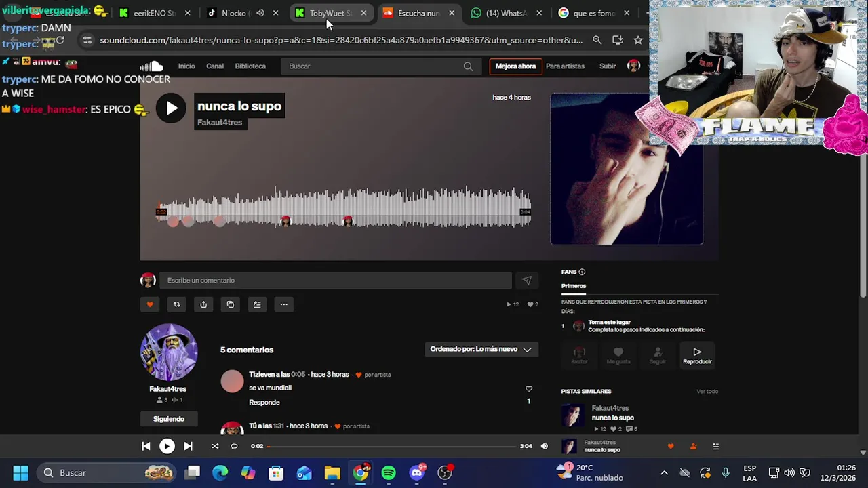Image resolution: width=868 pixels, height=488 pixels.
Task: Jump to 0:05 timestamp in Tizieven comment
Action: tap(298, 375)
